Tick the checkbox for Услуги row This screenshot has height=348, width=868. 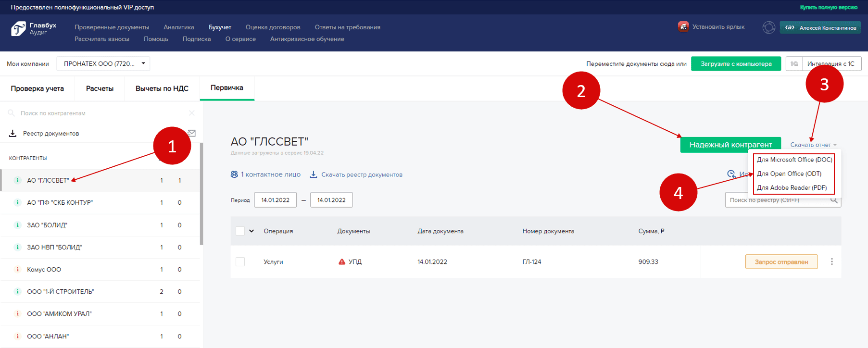pos(240,261)
